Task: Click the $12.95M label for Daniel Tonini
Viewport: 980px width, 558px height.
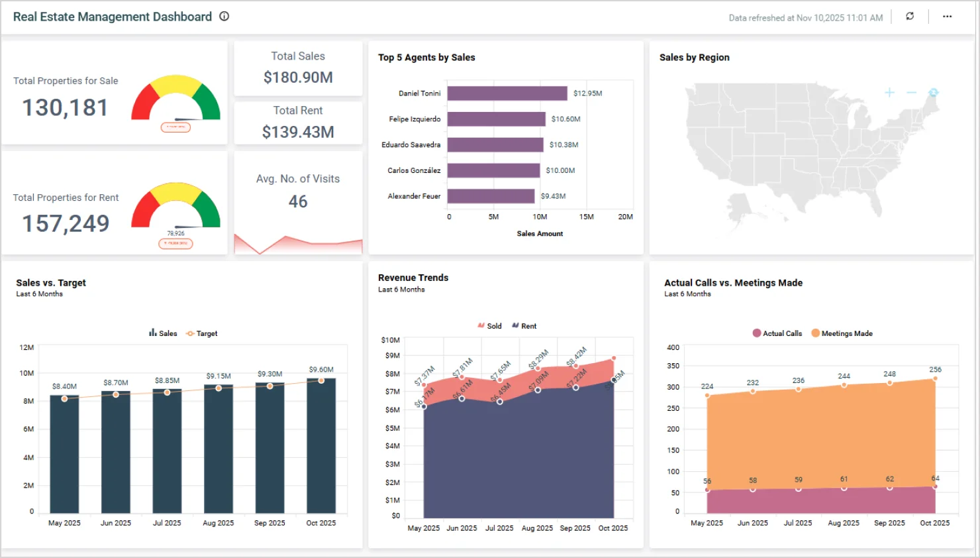Action: coord(588,93)
